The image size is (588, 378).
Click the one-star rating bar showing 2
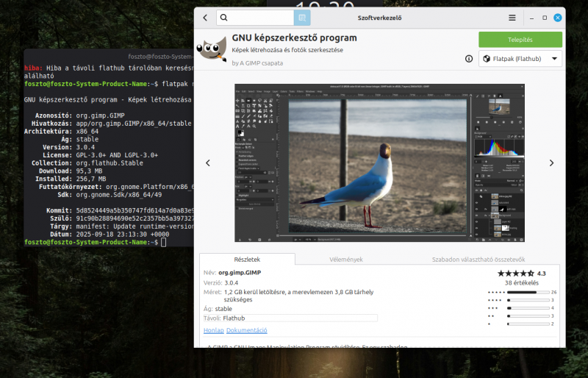click(528, 324)
